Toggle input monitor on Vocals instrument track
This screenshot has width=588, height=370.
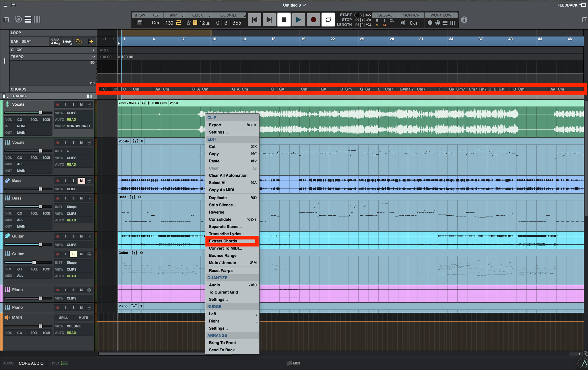pyautogui.click(x=65, y=143)
